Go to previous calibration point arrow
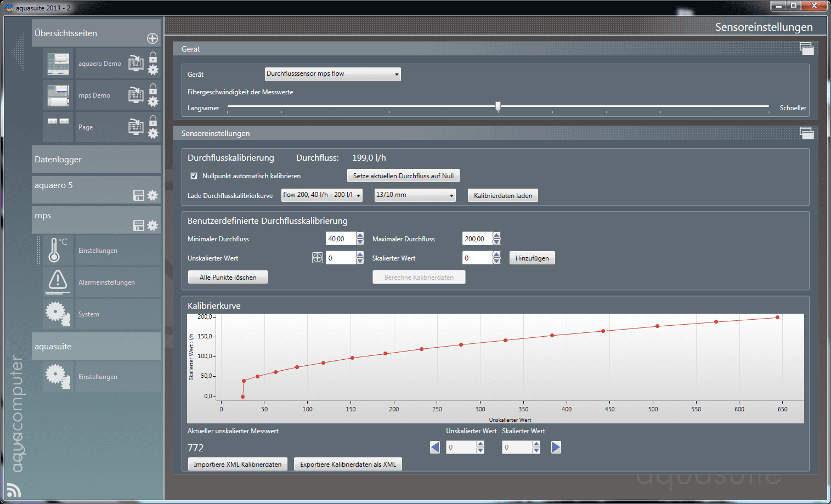The width and height of the screenshot is (831, 504). coord(435,448)
